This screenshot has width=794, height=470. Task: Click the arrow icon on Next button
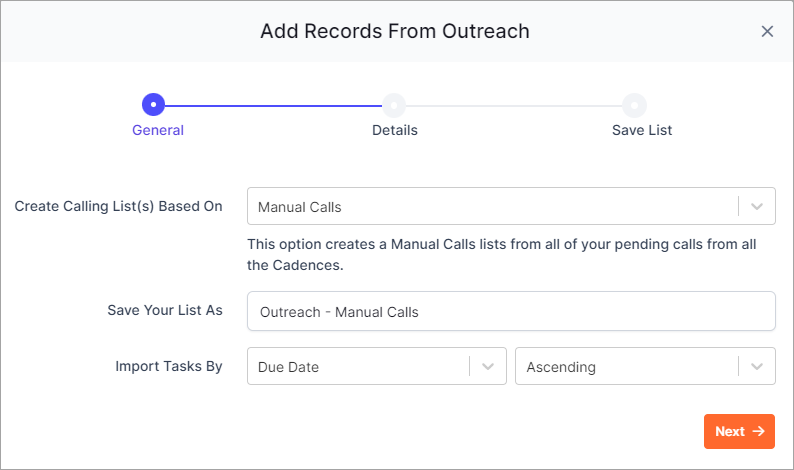759,431
